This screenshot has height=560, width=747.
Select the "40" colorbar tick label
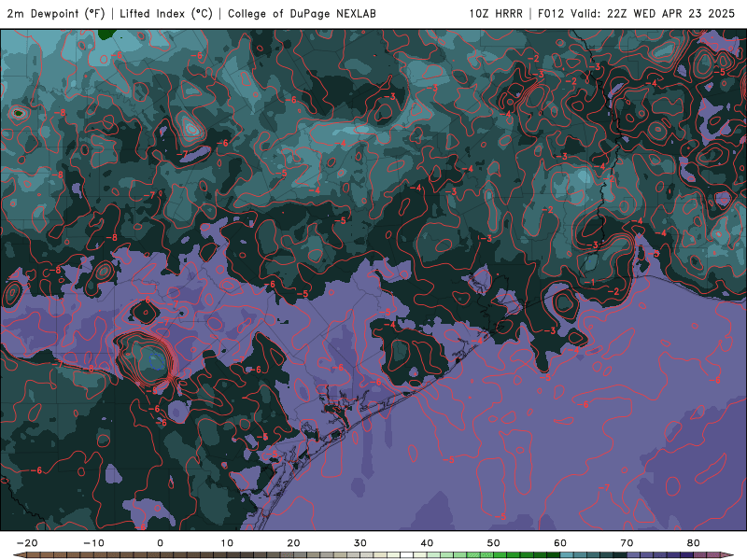click(427, 543)
